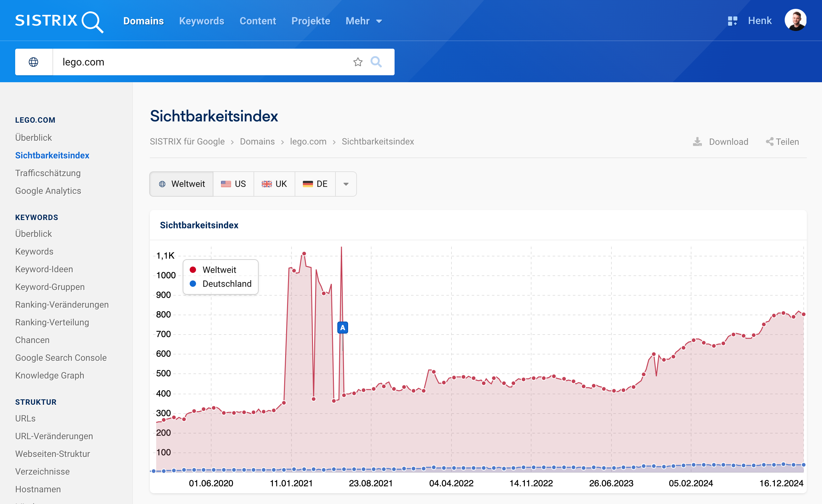822x504 pixels.
Task: Click the Henk username
Action: [x=760, y=21]
